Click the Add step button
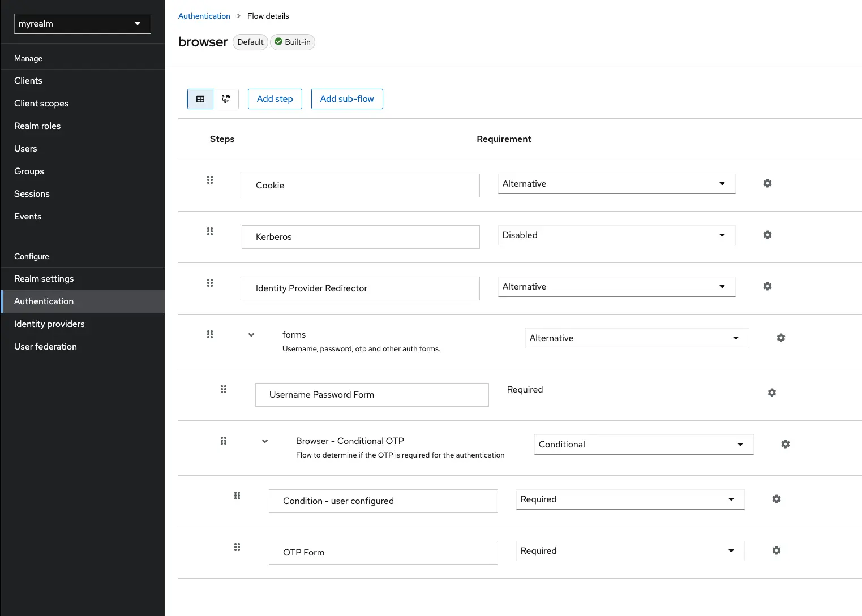 pos(275,98)
